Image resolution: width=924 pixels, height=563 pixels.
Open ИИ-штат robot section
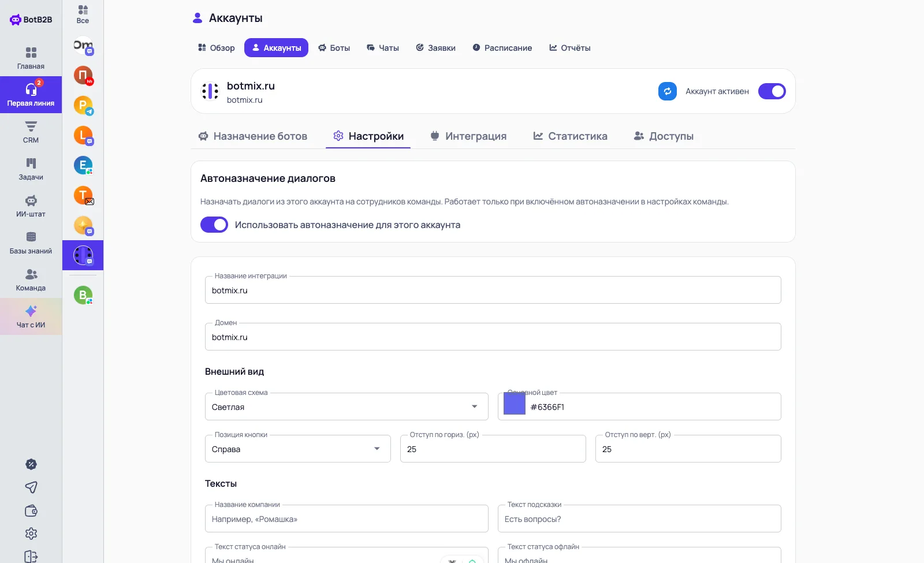pyautogui.click(x=31, y=206)
